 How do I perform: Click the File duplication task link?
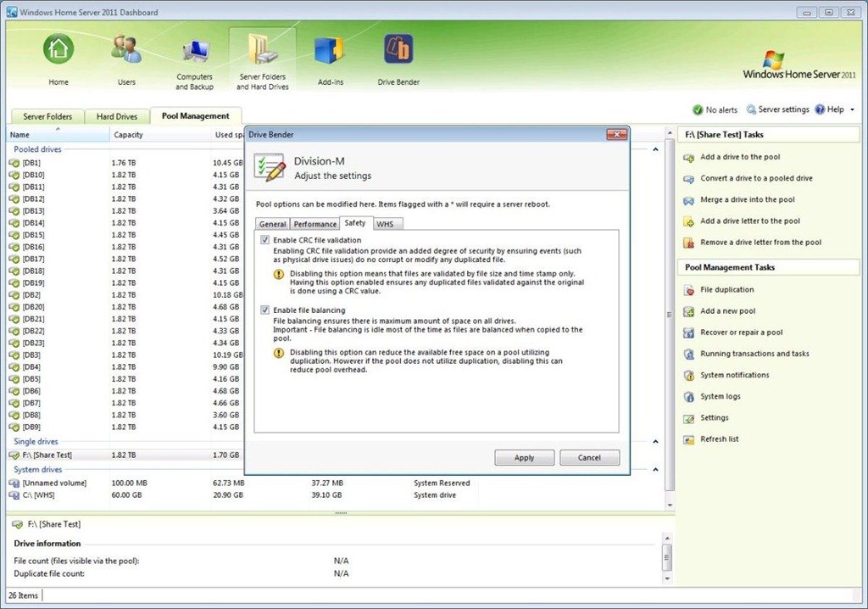pyautogui.click(x=726, y=290)
